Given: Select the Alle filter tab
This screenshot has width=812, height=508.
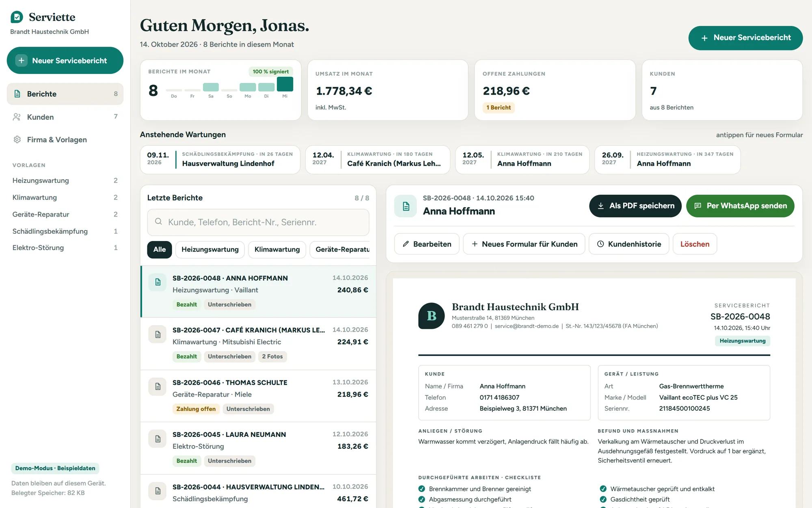Looking at the screenshot, I should (x=160, y=250).
